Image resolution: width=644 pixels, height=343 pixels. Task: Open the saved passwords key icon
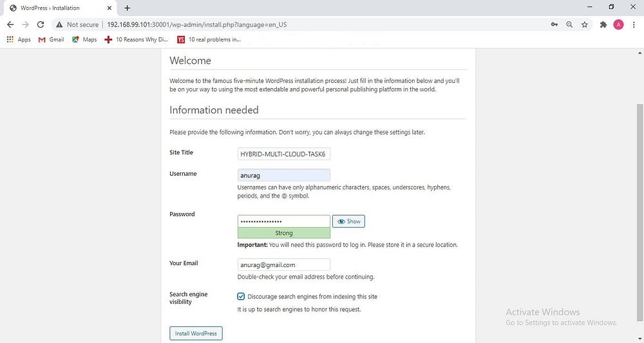click(x=554, y=24)
